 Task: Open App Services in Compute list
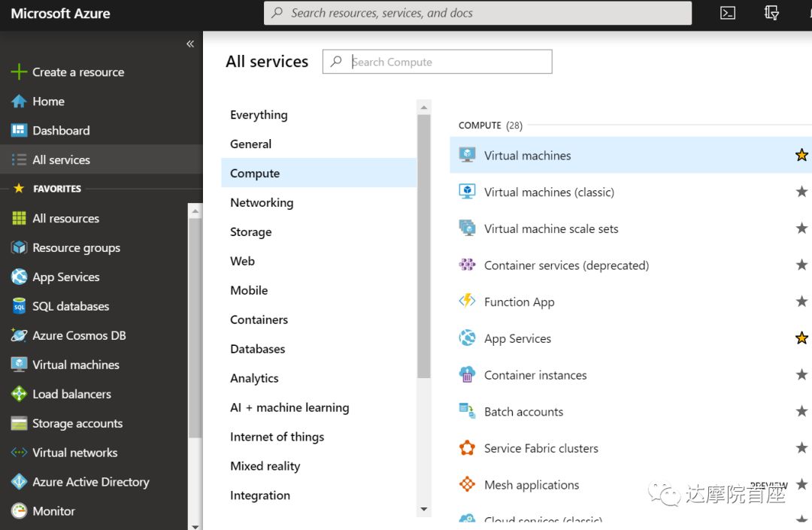tap(517, 338)
